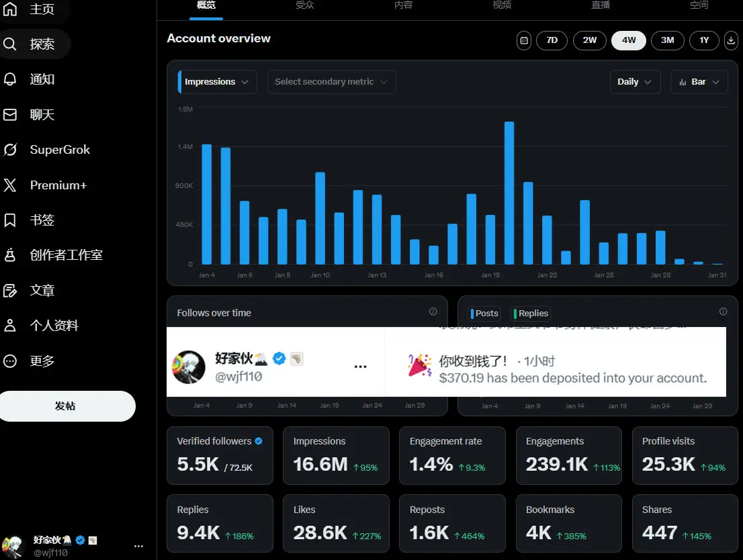Click verified badge beside Verified followers
743x560 pixels.
click(x=258, y=441)
